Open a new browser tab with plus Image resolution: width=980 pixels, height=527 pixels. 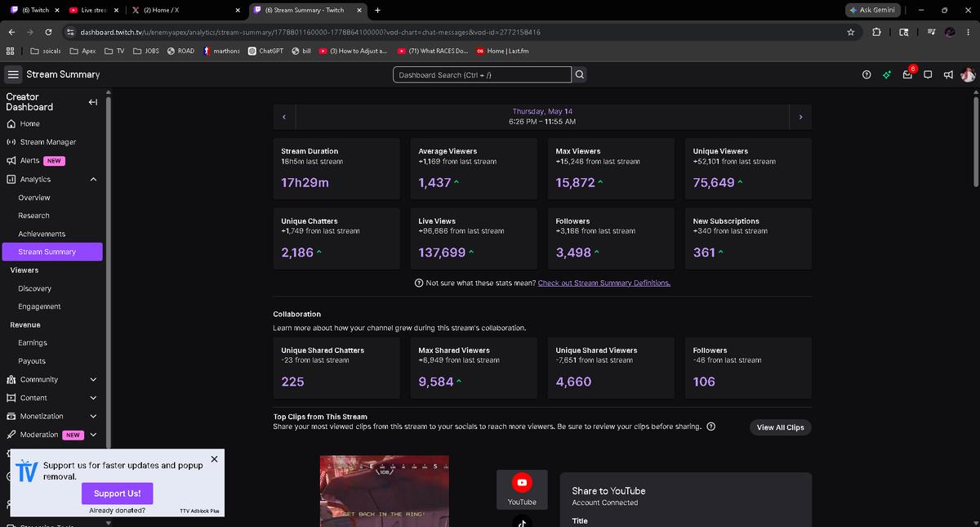tap(377, 10)
